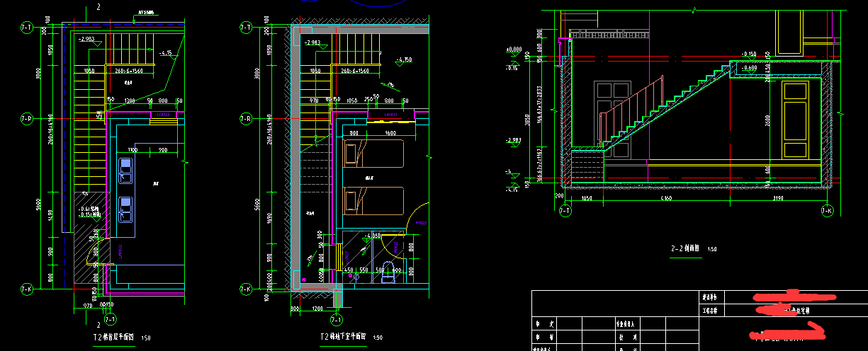Click the "专业负责人" title block cell
This screenshot has width=868, height=351.
[x=629, y=322]
